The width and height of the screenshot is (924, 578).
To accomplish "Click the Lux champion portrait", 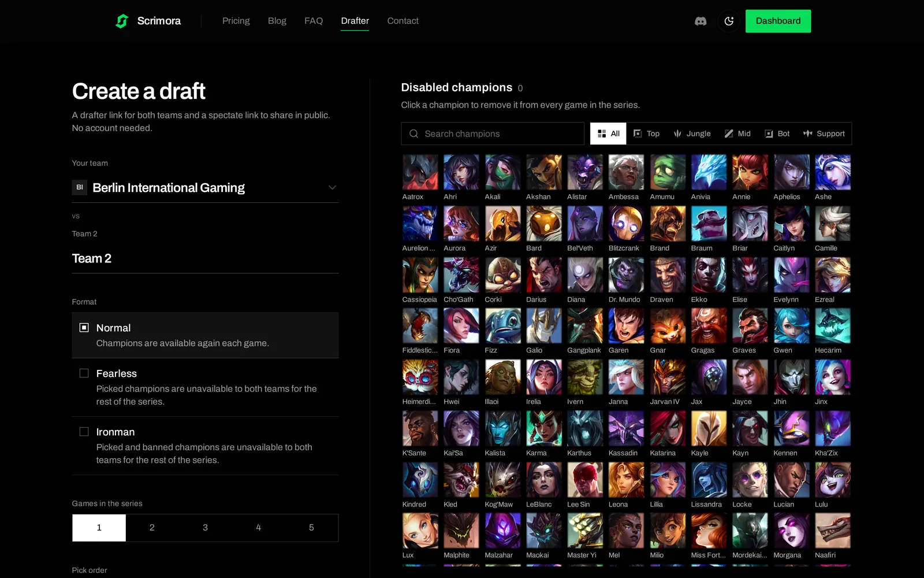I will click(420, 531).
